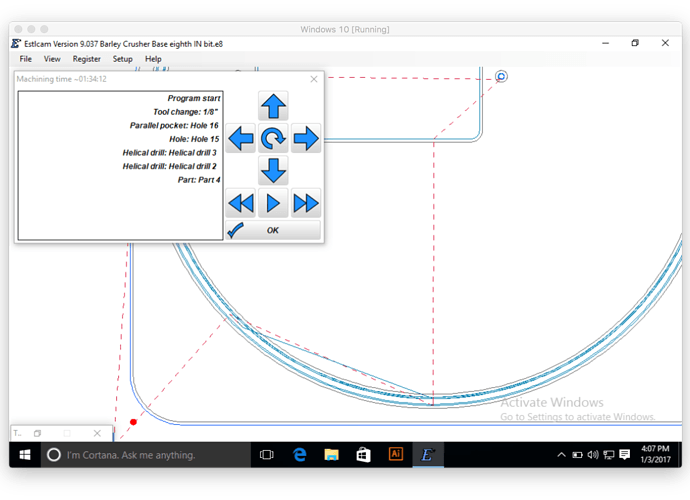
Task: Open the Action Center notifications icon
Action: pyautogui.click(x=624, y=455)
